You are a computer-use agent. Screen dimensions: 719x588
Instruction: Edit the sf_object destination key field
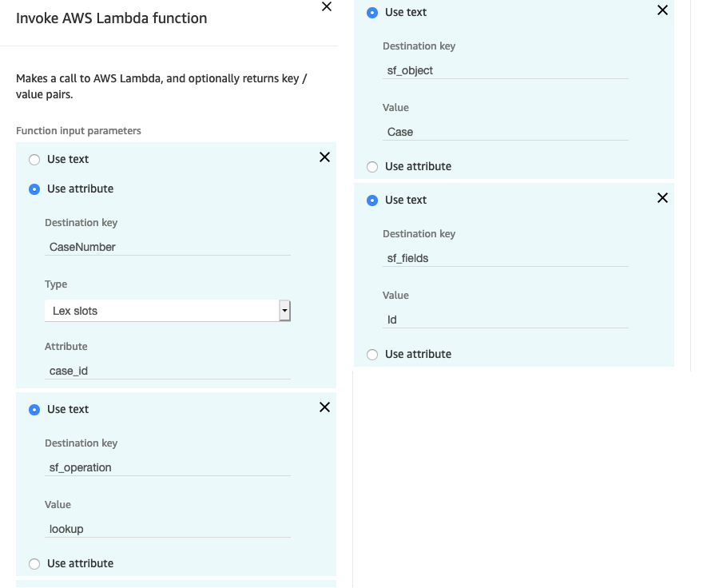(506, 70)
